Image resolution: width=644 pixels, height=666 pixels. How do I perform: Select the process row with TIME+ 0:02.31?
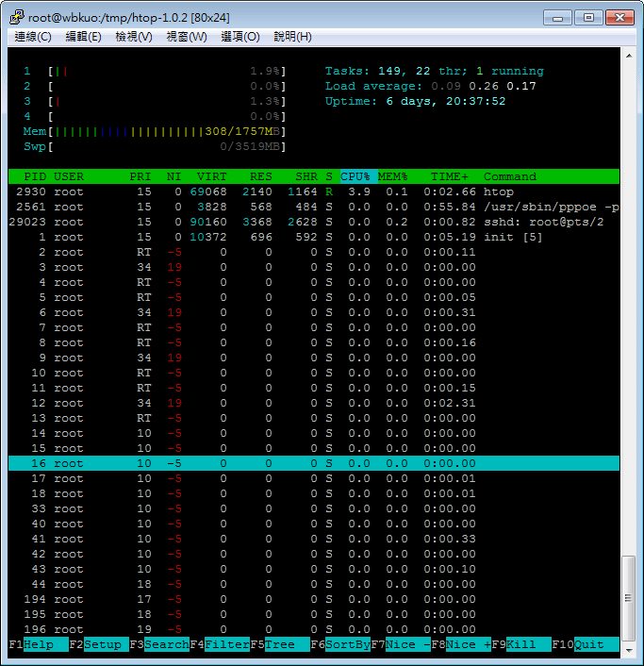click(x=314, y=403)
